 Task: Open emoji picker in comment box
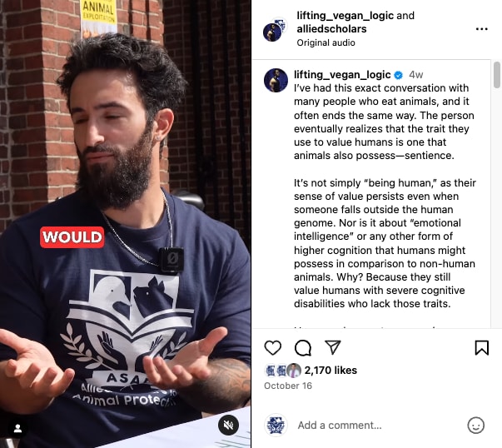475,426
